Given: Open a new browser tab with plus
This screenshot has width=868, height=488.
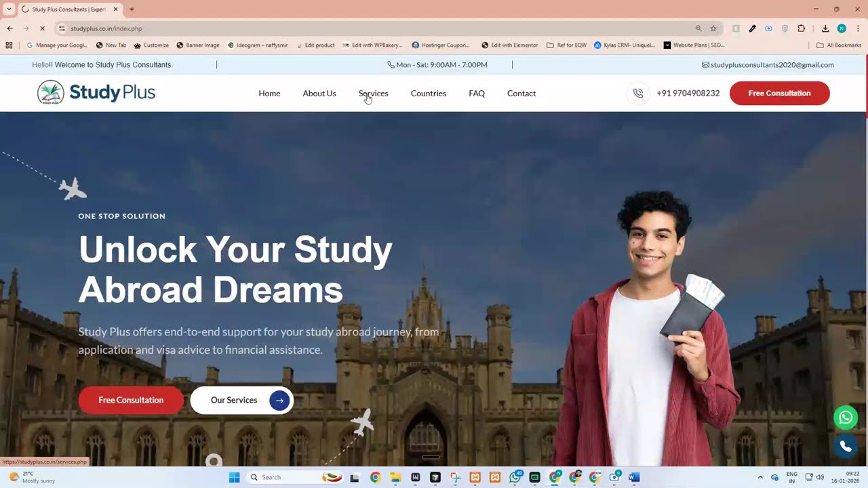Looking at the screenshot, I should [x=132, y=9].
